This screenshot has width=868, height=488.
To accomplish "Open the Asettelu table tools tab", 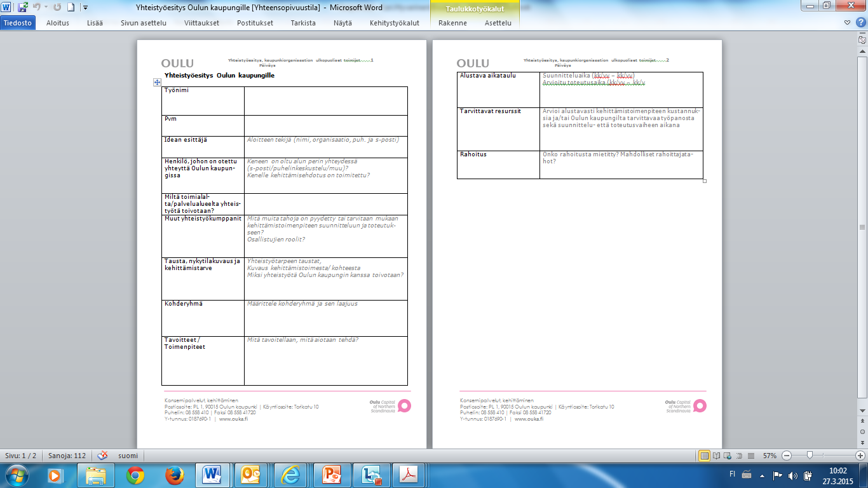I will click(x=498, y=23).
